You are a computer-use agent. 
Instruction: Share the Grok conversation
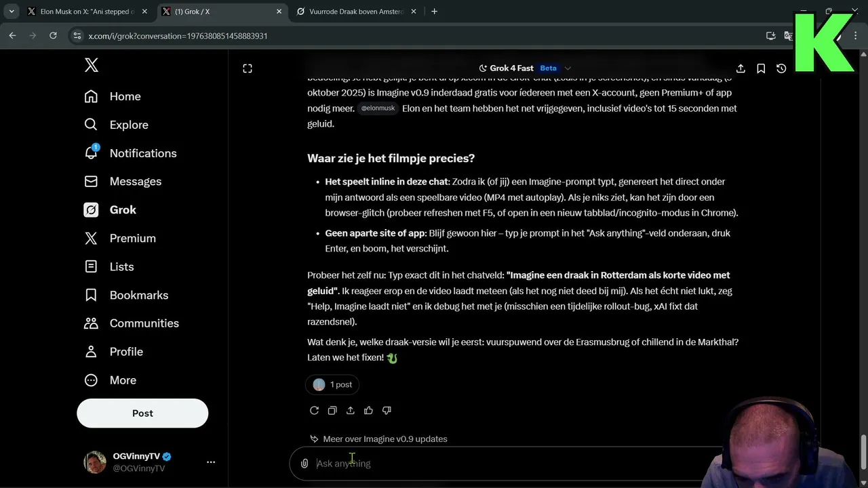pyautogui.click(x=741, y=68)
